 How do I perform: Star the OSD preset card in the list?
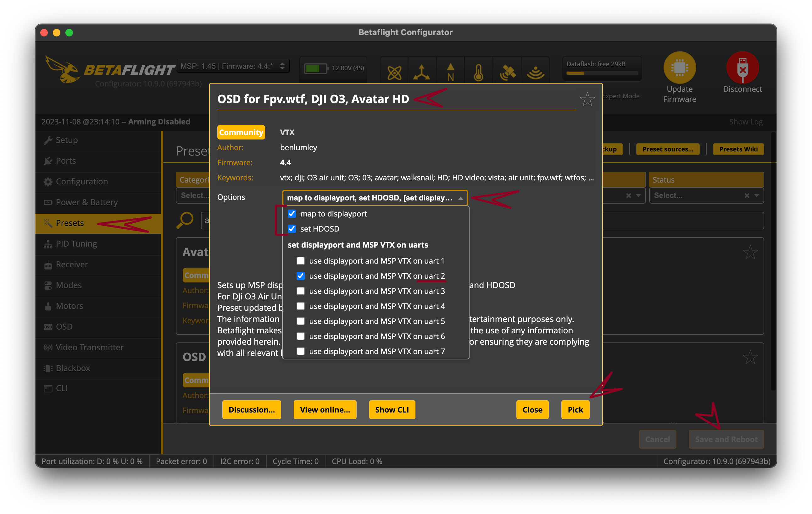(x=750, y=357)
